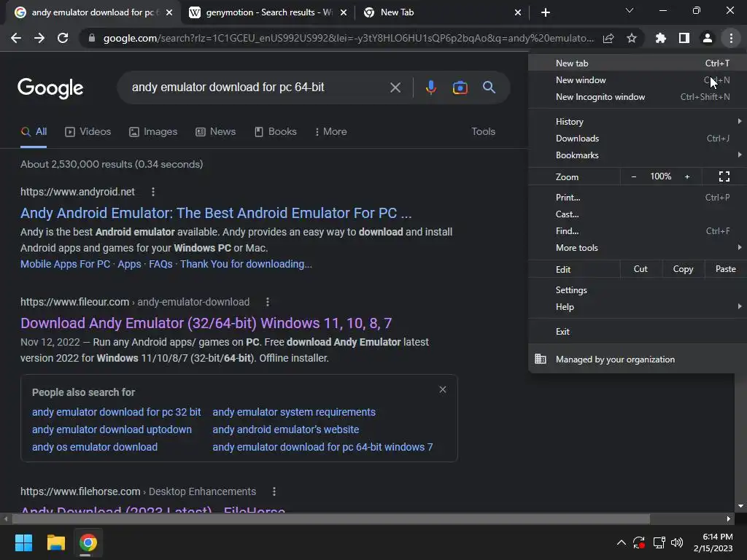Image resolution: width=747 pixels, height=560 pixels.
Task: Go forward with the forward arrow
Action: coord(39,38)
